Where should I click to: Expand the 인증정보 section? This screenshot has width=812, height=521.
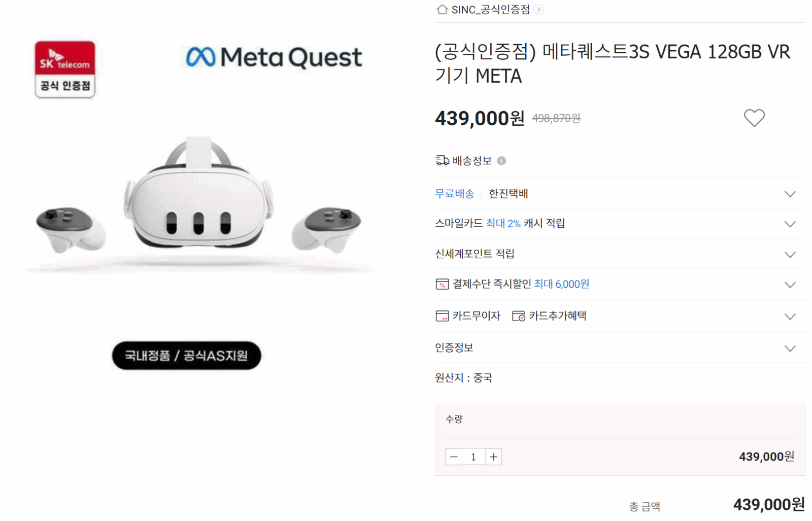[x=790, y=348]
